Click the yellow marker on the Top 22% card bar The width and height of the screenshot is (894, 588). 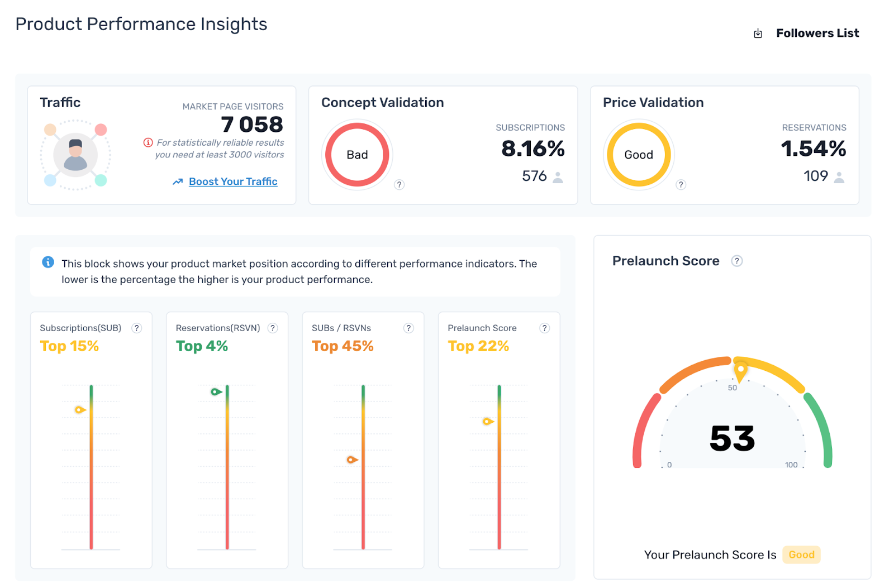(488, 422)
